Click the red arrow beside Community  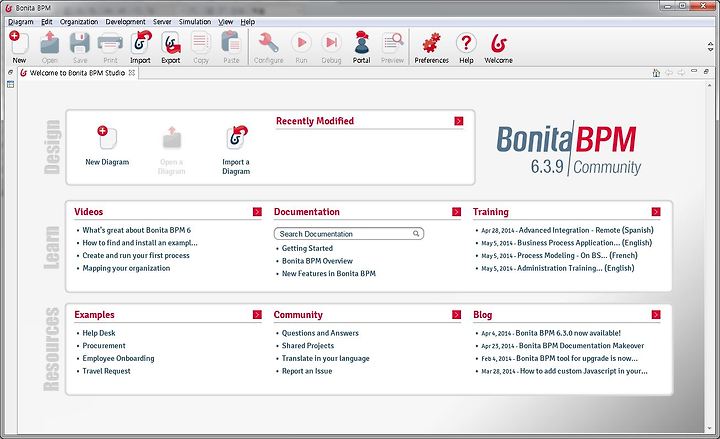tap(456, 315)
